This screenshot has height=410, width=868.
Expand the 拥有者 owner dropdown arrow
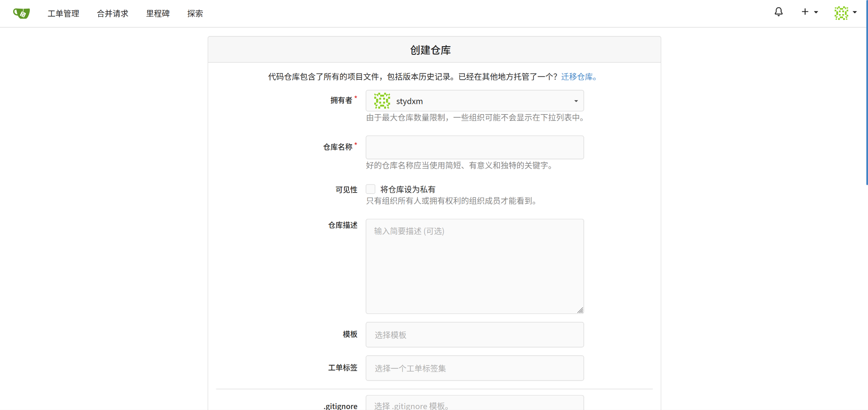coord(576,101)
